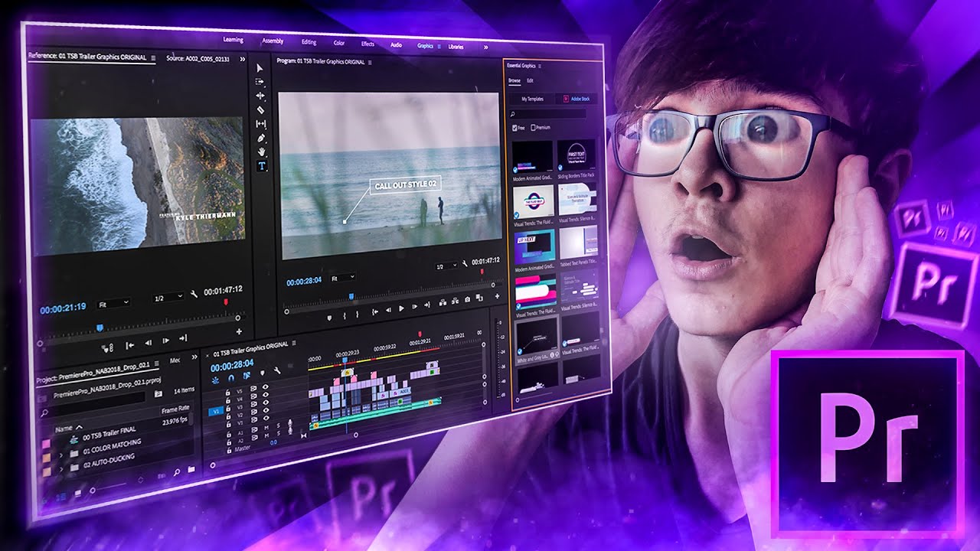Open Source: A002_C005_02131 tab

(197, 58)
